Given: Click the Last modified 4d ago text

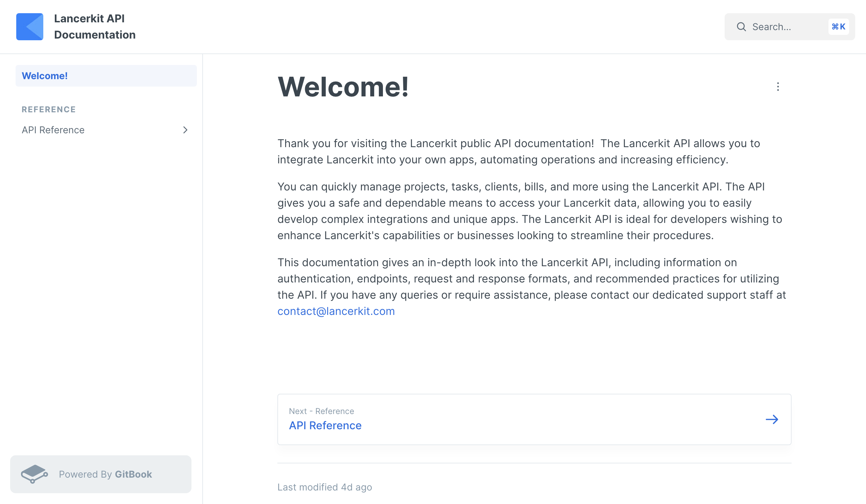Looking at the screenshot, I should coord(325,487).
